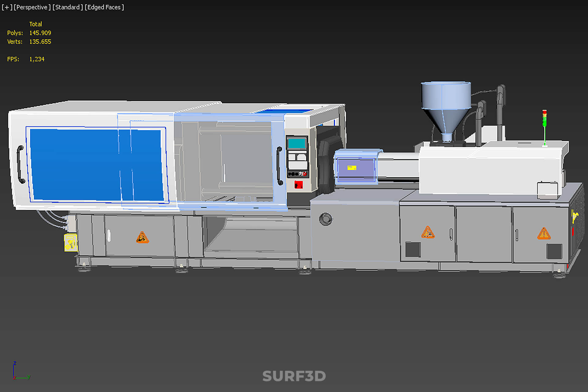Image resolution: width=588 pixels, height=392 pixels.
Task: Select the black handle on the sliding door
Action: coord(279,166)
